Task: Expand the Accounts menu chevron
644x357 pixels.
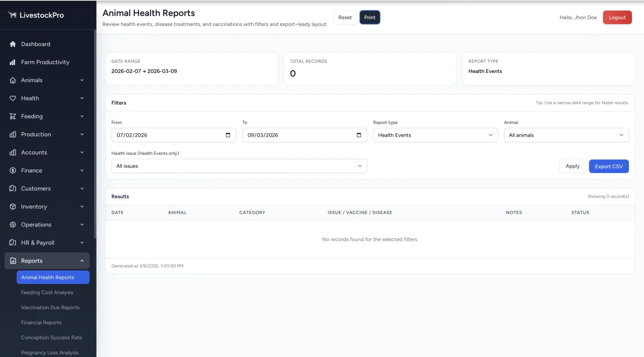Action: [x=82, y=153]
